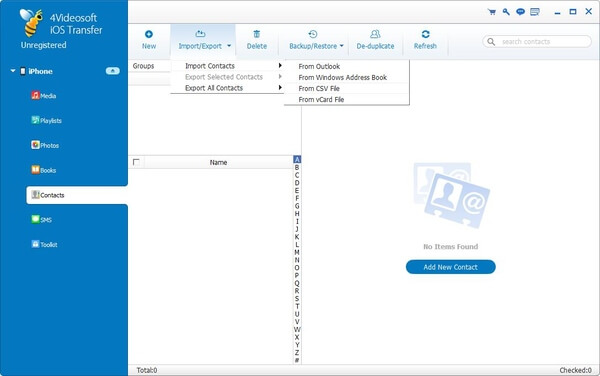Open SMS in the sidebar
600x376 pixels.
[41, 220]
